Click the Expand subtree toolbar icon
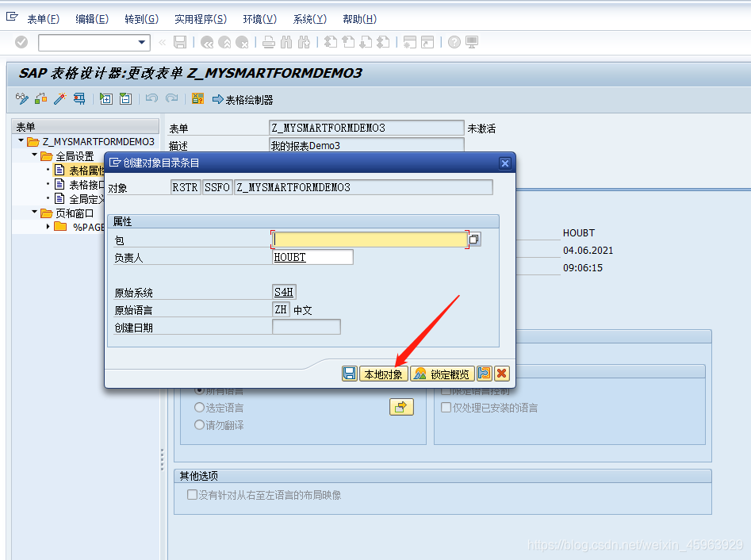Image resolution: width=751 pixels, height=560 pixels. coord(105,99)
